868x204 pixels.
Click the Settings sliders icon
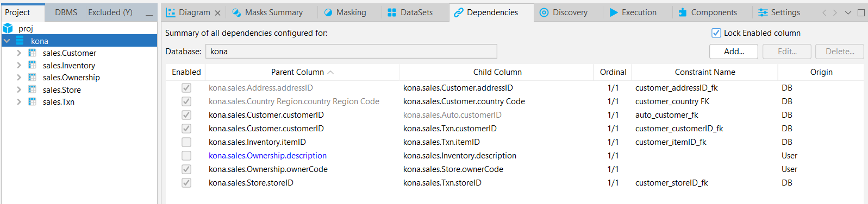pyautogui.click(x=763, y=12)
